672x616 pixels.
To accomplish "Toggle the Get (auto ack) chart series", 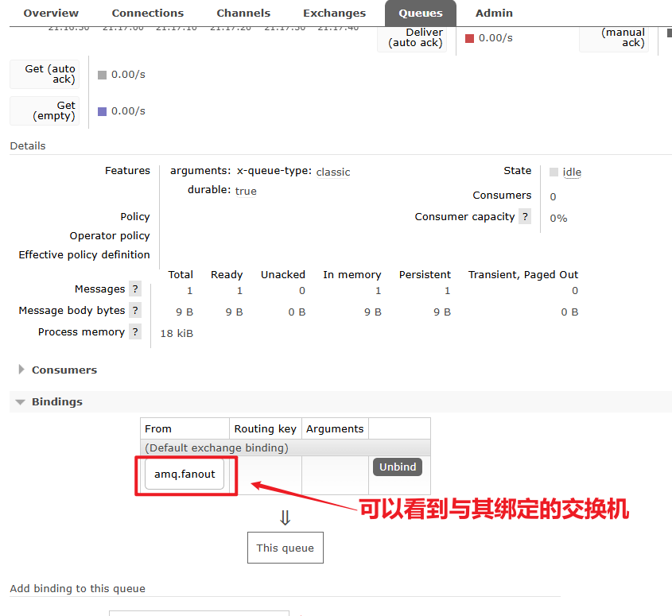I will coord(45,74).
